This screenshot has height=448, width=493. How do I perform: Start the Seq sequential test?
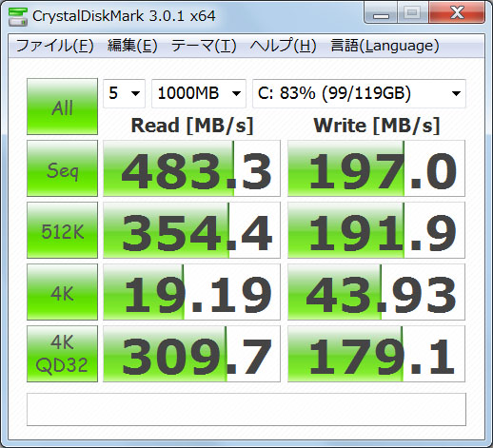(62, 168)
